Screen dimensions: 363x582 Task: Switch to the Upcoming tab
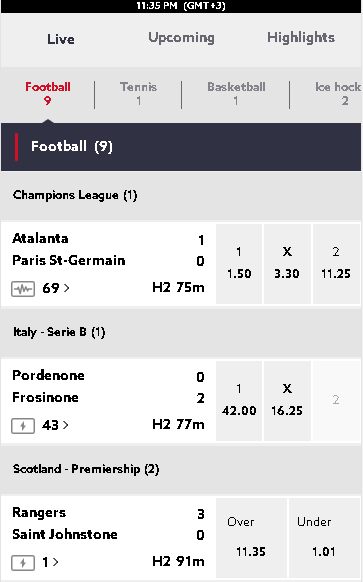coord(182,38)
